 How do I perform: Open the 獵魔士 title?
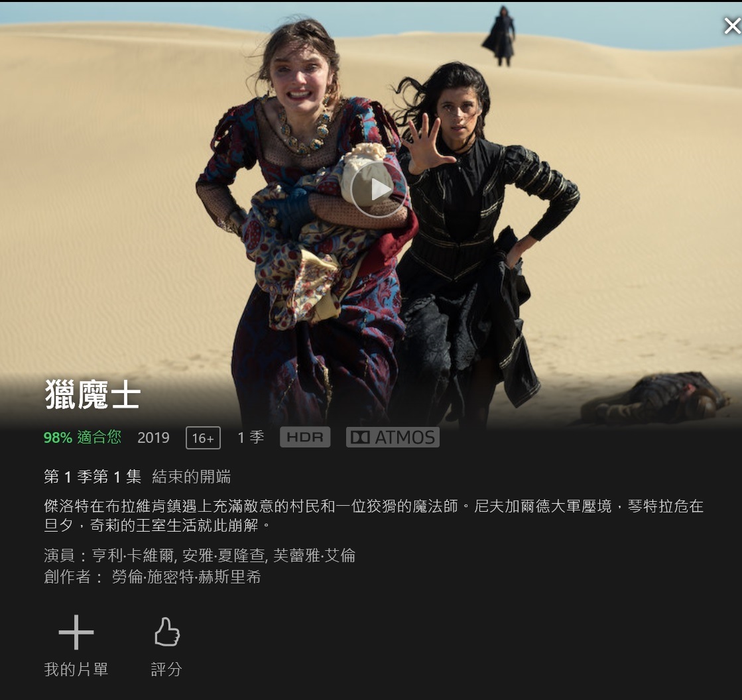click(x=93, y=394)
